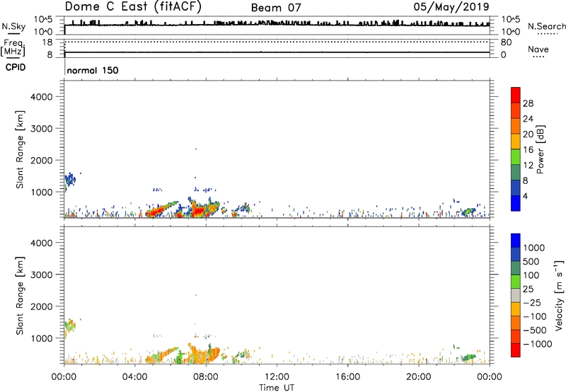Click the "16:00" time axis label
This screenshot has height=392, width=566.
click(347, 377)
